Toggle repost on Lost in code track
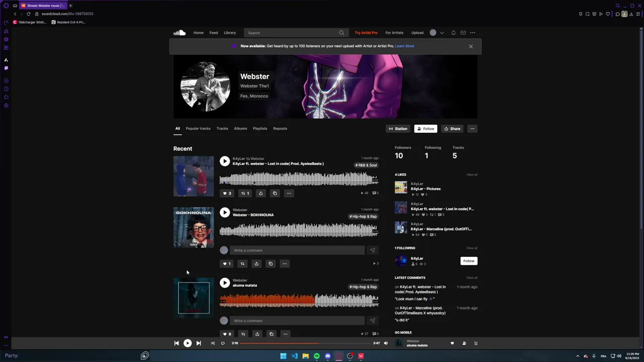 coord(245,193)
